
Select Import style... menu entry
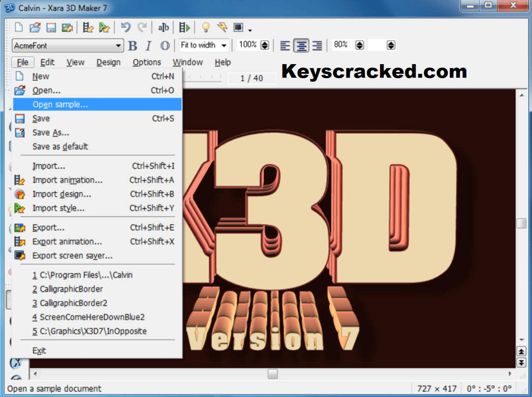tap(97, 208)
